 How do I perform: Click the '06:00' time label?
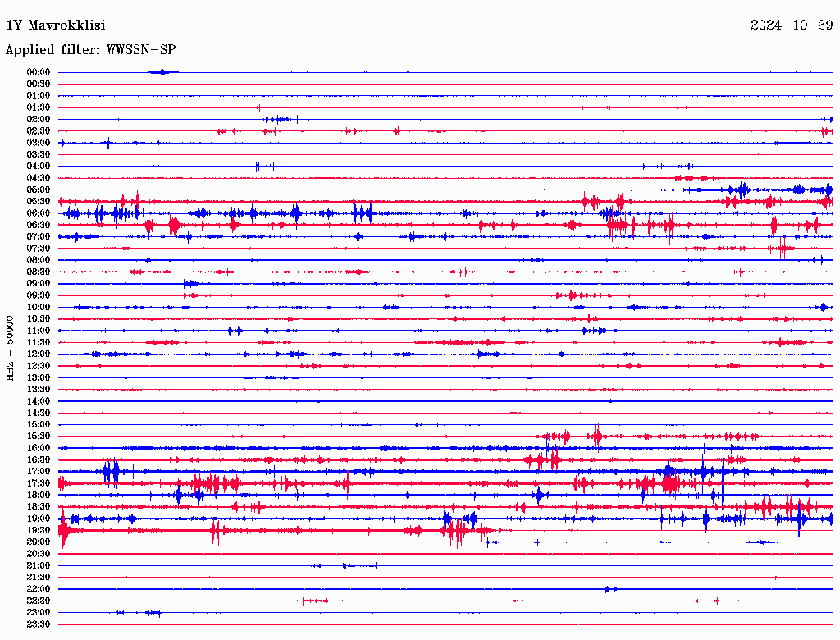coord(38,213)
